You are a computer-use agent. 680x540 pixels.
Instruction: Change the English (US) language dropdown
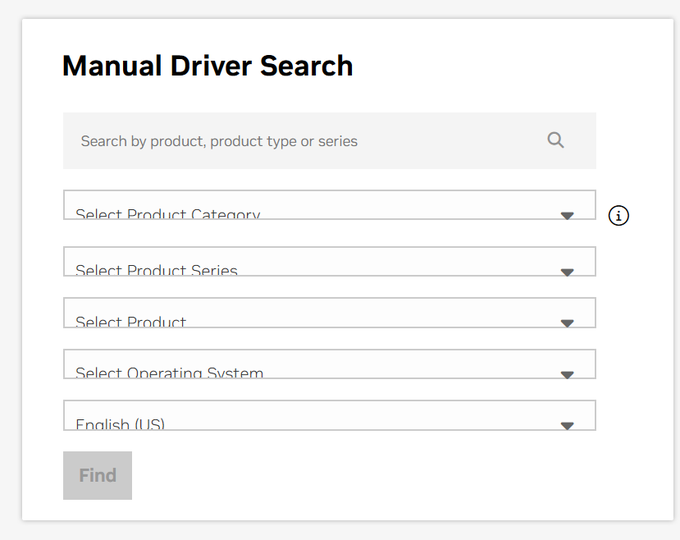click(330, 415)
